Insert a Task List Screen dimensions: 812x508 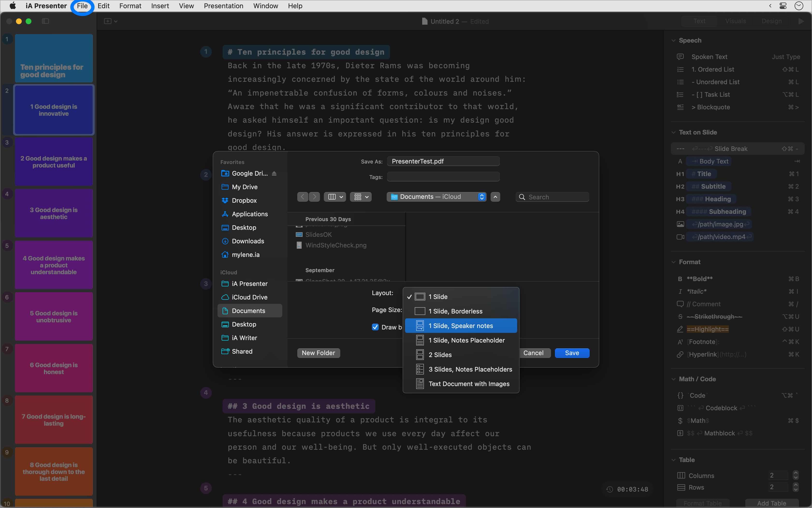click(738, 94)
